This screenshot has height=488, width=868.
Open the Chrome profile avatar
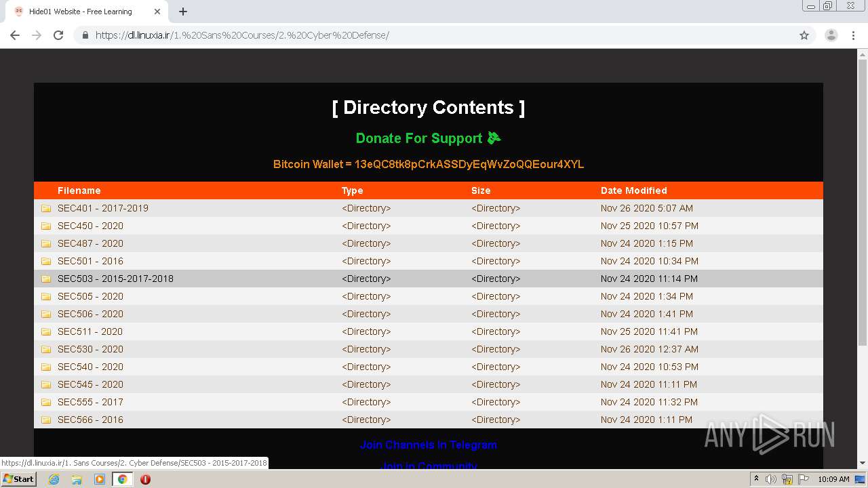(x=831, y=35)
